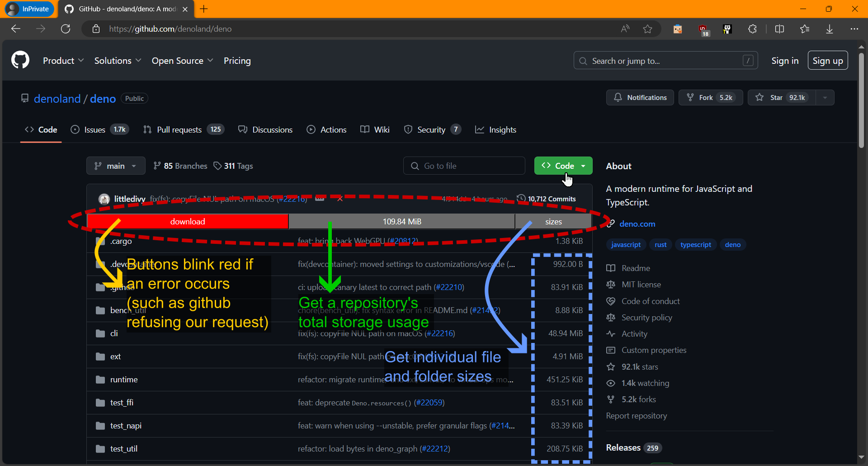Open browser Settings and more menu

click(854, 29)
